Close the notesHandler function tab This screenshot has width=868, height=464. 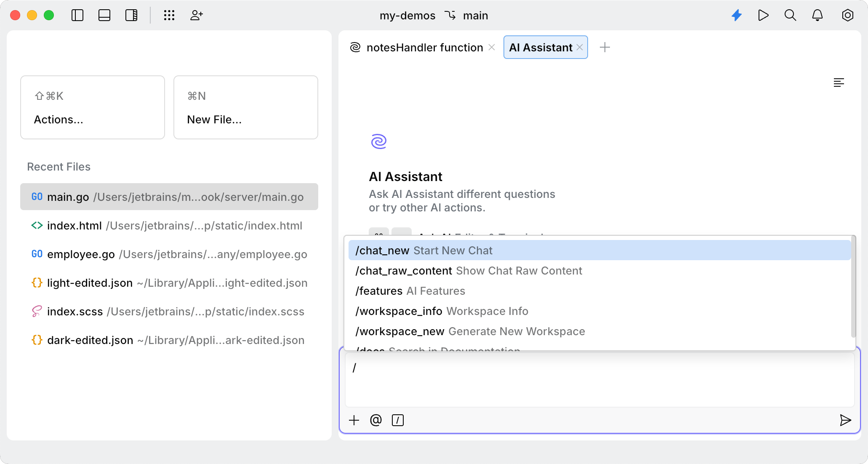click(492, 48)
